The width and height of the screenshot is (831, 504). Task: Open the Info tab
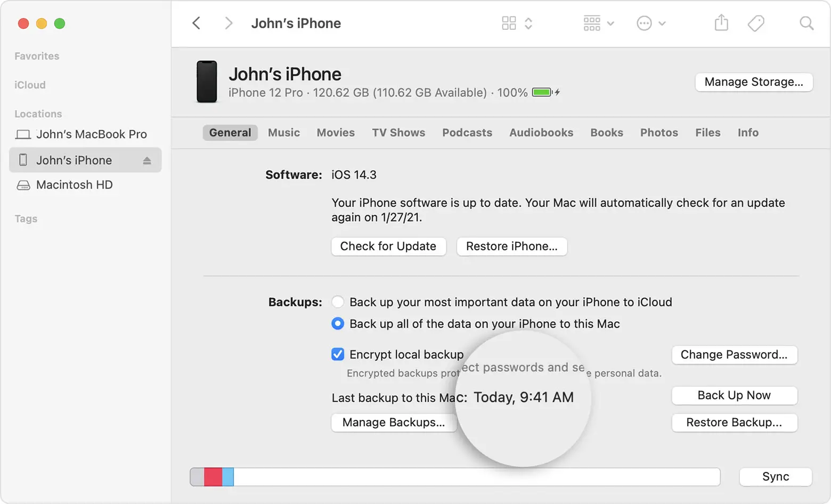747,132
